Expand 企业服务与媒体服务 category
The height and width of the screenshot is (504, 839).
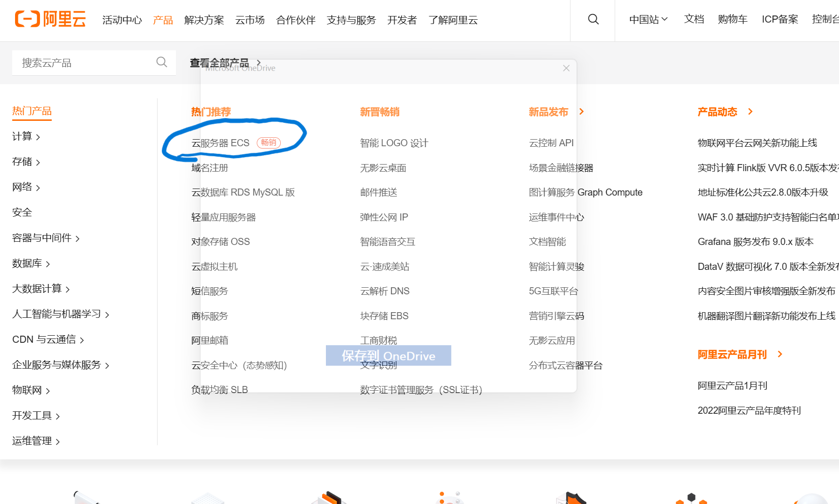[x=61, y=365]
